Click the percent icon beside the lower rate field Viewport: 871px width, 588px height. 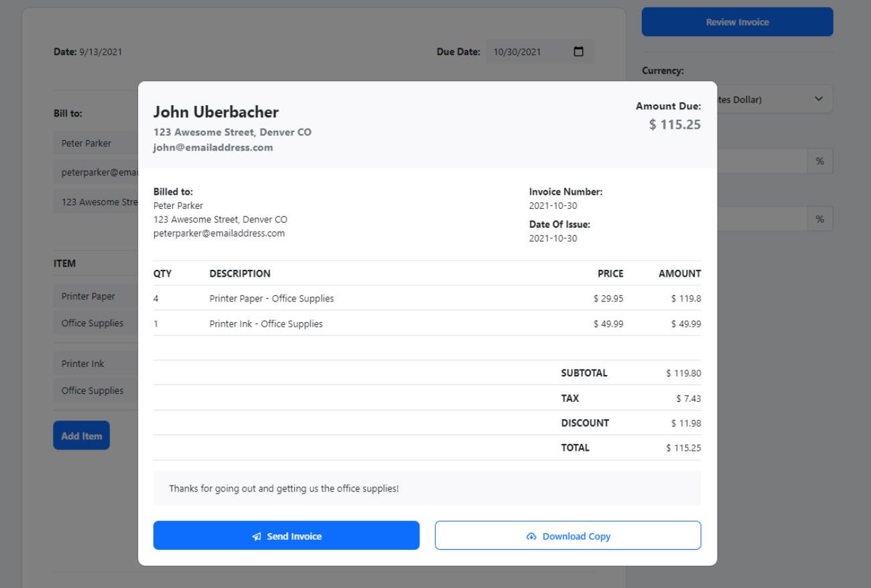click(820, 218)
